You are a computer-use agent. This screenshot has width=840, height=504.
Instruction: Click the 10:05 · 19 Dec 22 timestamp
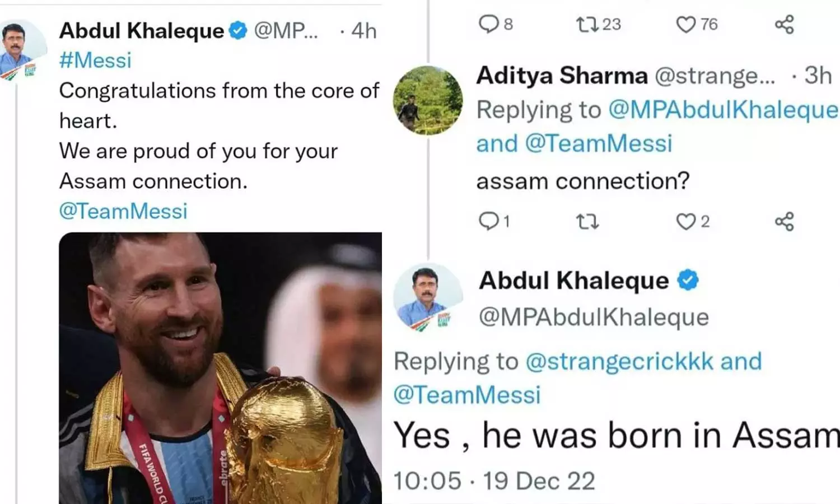tap(494, 481)
